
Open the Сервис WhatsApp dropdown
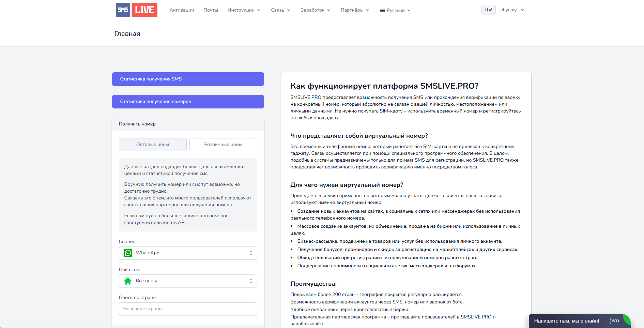pos(188,253)
